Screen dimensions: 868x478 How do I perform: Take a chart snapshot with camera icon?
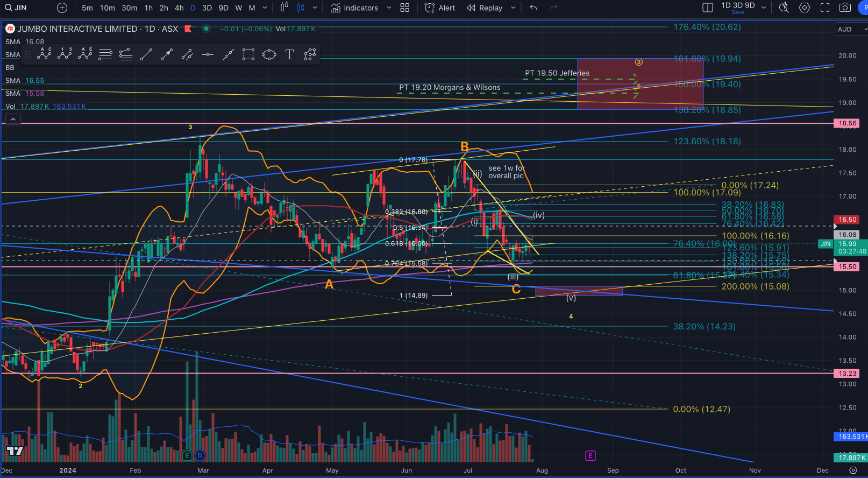(845, 8)
